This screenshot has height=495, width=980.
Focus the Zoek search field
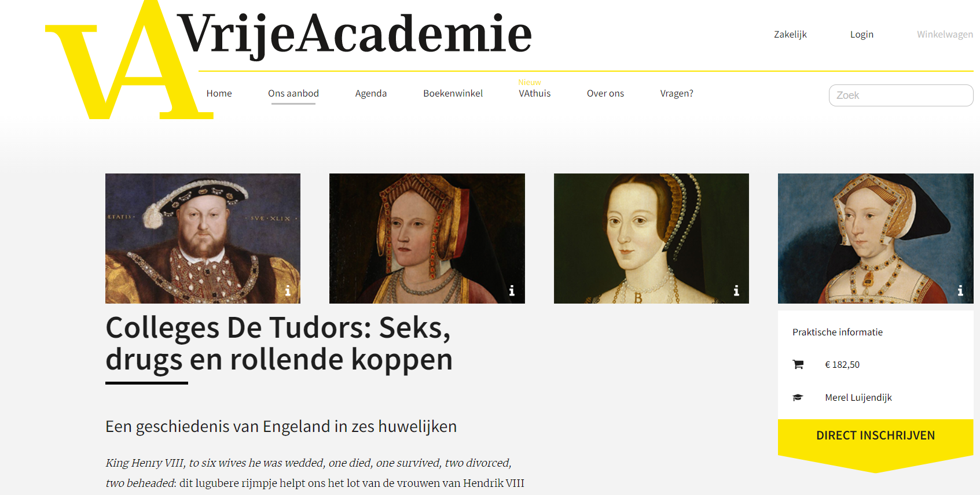901,95
